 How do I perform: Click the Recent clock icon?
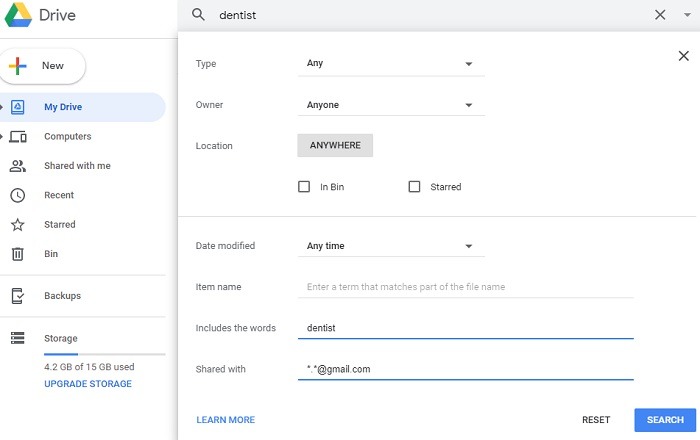pyautogui.click(x=18, y=195)
